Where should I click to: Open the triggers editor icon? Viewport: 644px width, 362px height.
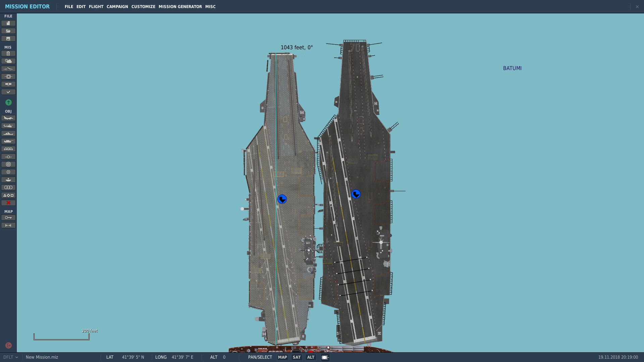point(8,69)
